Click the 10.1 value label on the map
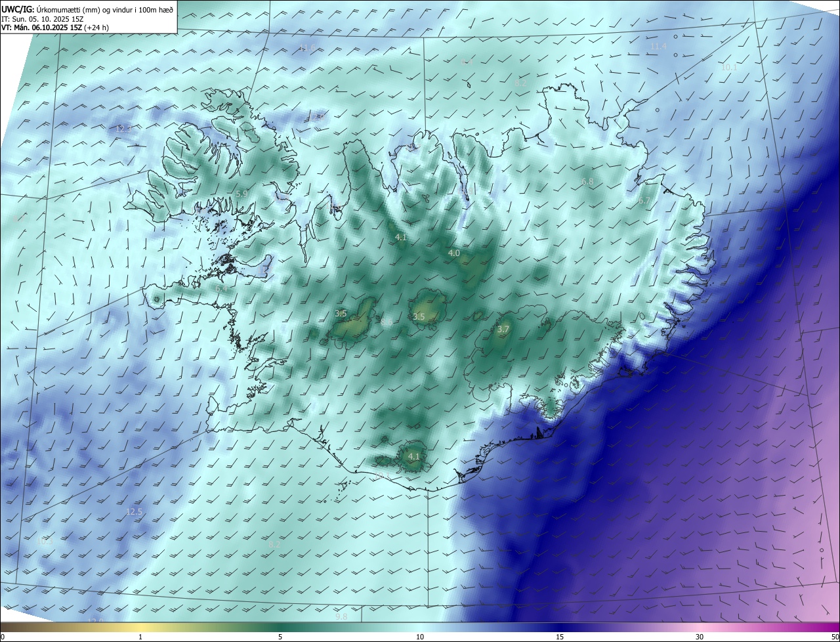 729,68
